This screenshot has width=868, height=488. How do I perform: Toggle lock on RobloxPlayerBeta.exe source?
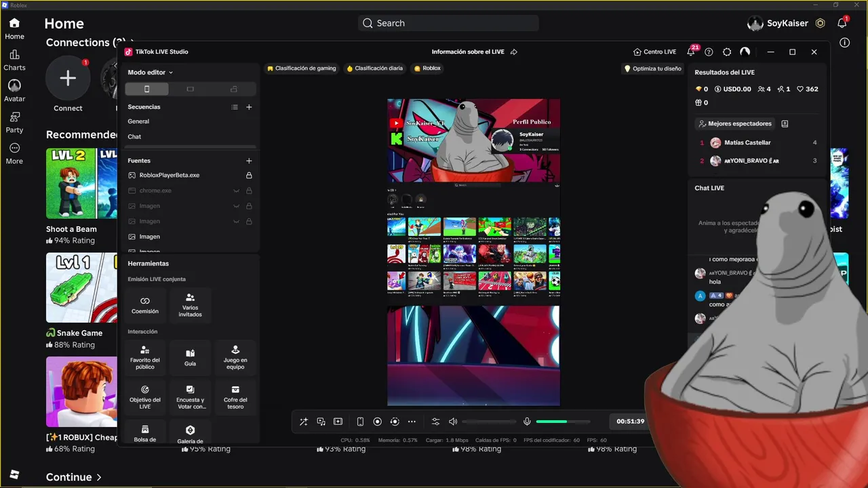pos(249,175)
